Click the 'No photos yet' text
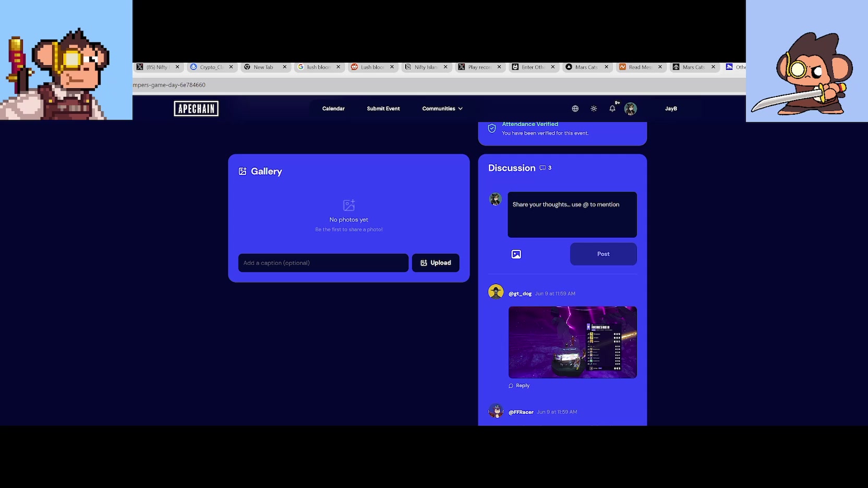This screenshot has height=488, width=868. coord(349,220)
